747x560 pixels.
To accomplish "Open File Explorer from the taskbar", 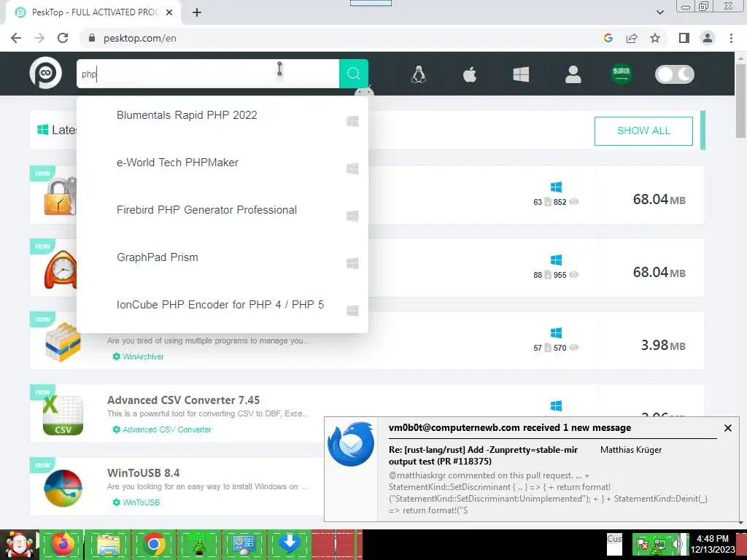I will [x=108, y=545].
